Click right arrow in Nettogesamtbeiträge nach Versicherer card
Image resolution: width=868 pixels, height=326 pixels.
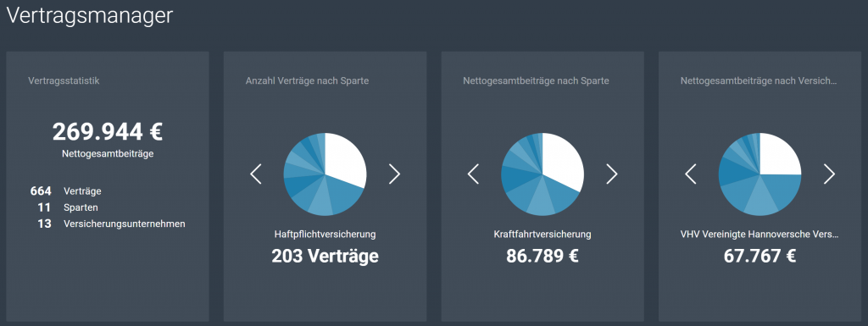click(x=829, y=174)
